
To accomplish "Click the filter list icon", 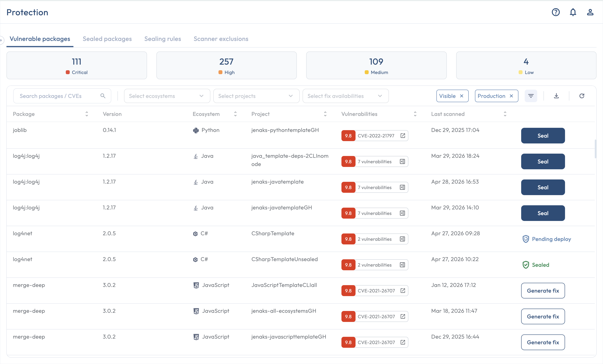I will pyautogui.click(x=531, y=96).
